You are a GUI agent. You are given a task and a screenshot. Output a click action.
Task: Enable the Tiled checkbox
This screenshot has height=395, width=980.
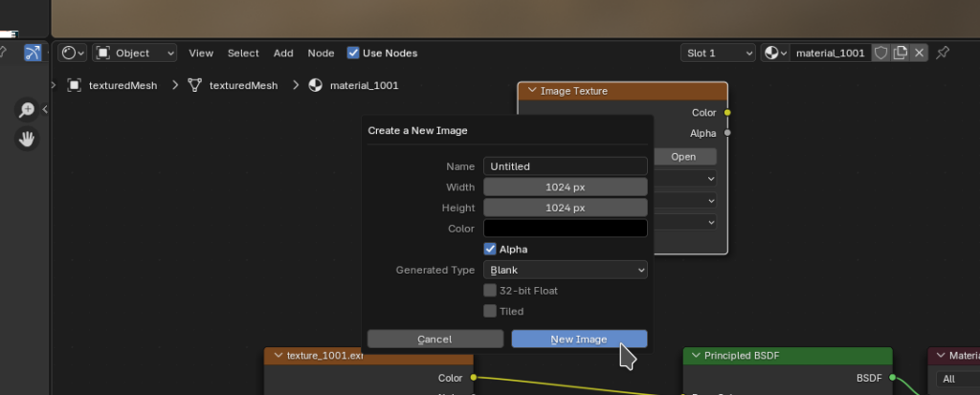point(490,311)
